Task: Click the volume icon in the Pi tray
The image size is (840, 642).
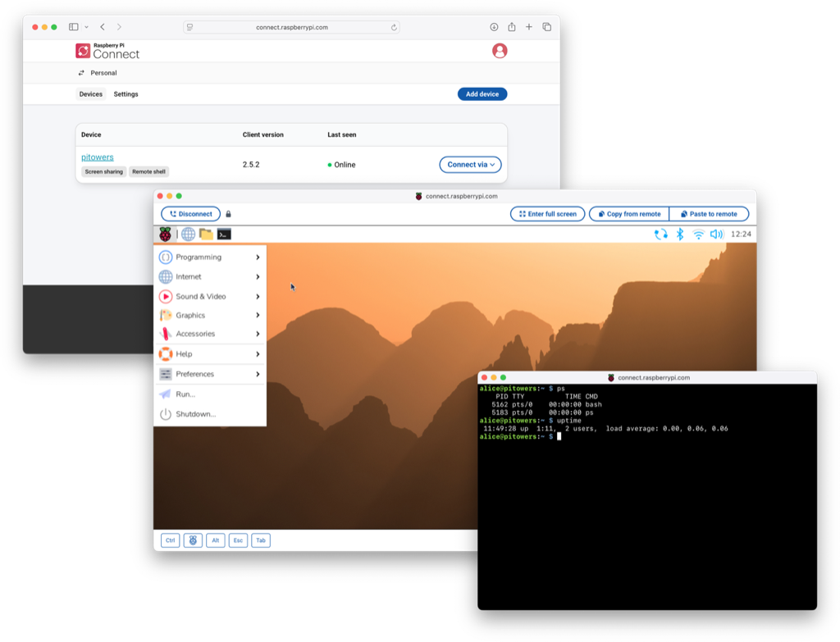Action: coord(716,234)
